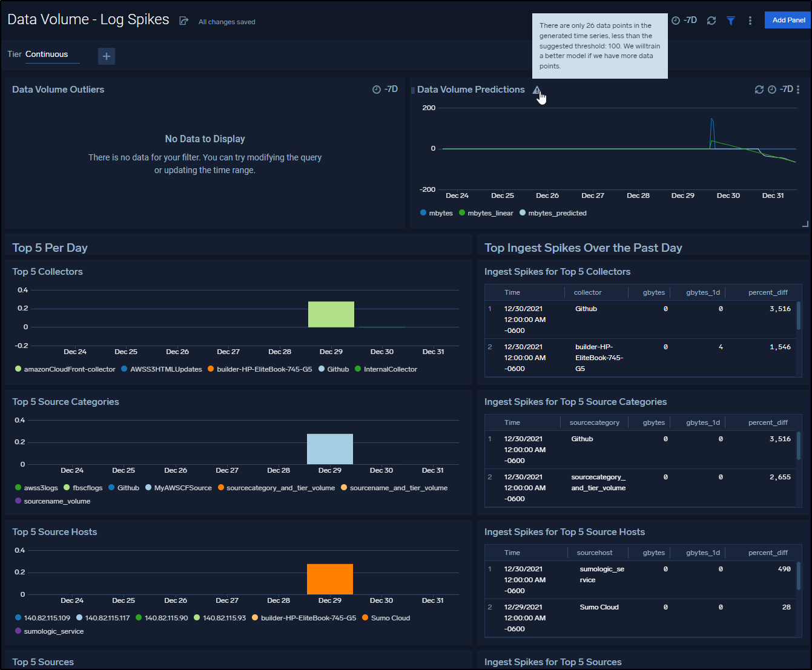Toggle mbytes_linear legend series

(x=486, y=213)
